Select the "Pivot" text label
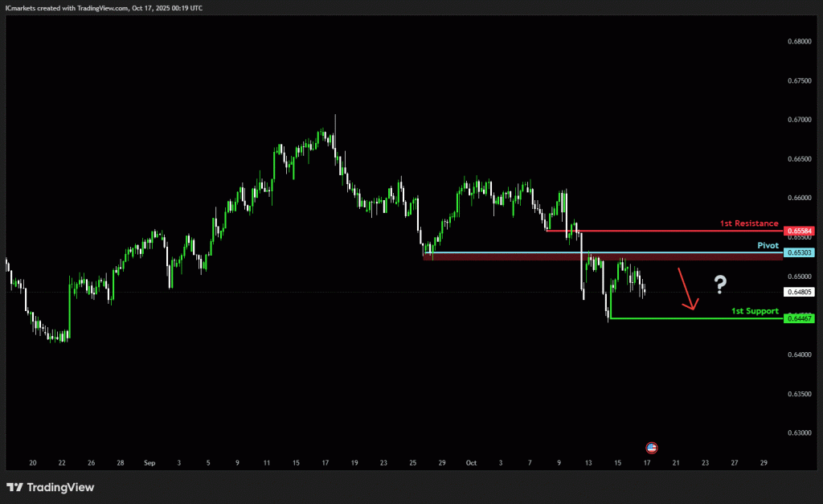 tap(768, 244)
